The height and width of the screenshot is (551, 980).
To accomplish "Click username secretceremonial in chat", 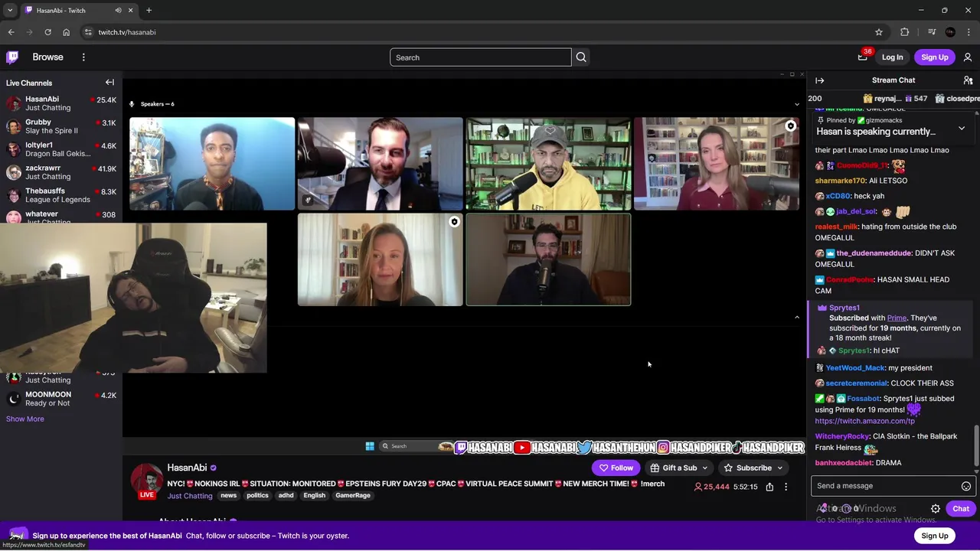I will coord(856,383).
